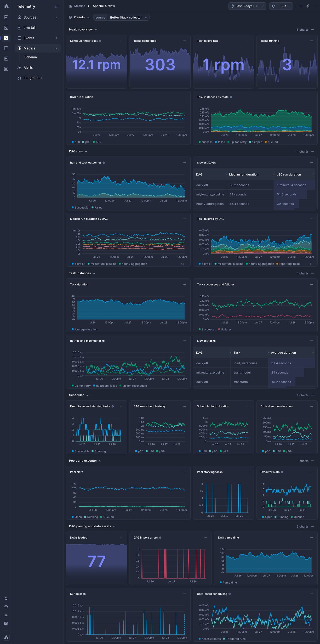Open the chat bubble icon in left rail
This screenshot has width=320, height=644.
(x=6, y=607)
